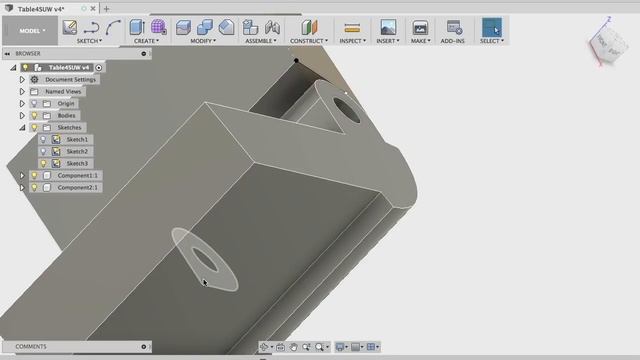Expand the Bodies folder node
Screen dimensions: 640x360
[22, 116]
